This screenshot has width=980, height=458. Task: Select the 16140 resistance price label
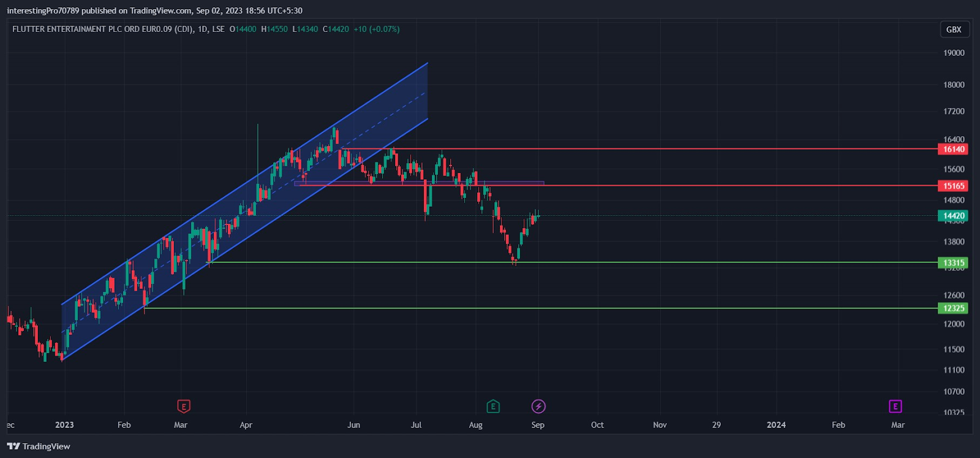953,149
